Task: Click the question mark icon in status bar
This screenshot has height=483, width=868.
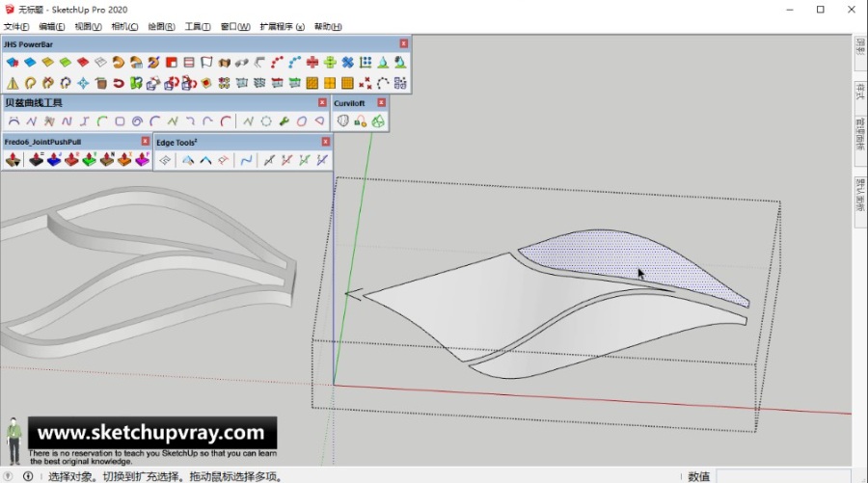Action: pos(8,476)
